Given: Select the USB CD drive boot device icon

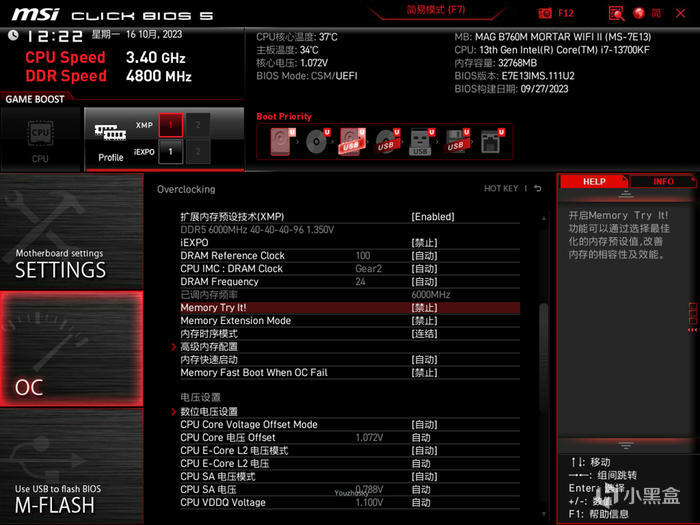Looking at the screenshot, I should [x=387, y=142].
